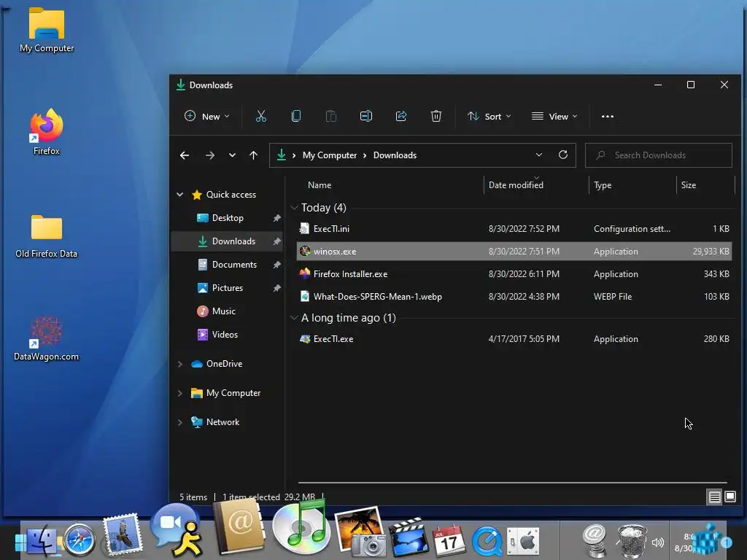
Task: Open iCal calendar icon in dock
Action: pyautogui.click(x=448, y=540)
